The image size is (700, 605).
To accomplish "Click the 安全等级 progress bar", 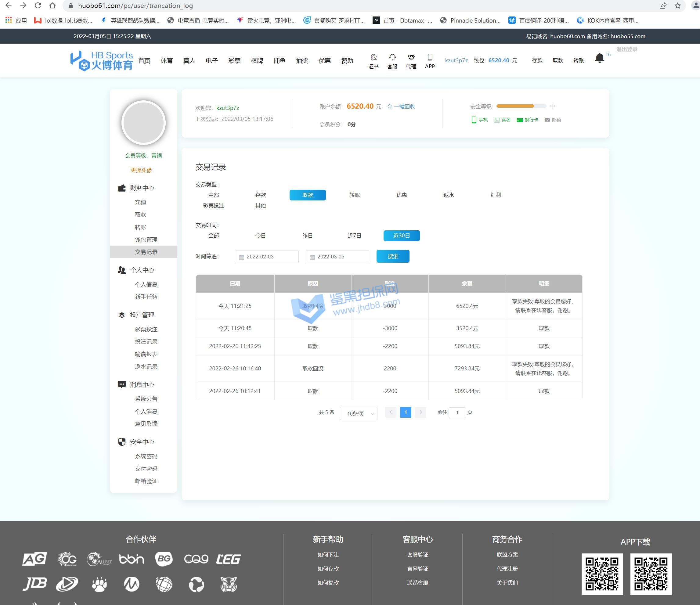I will click(x=521, y=106).
